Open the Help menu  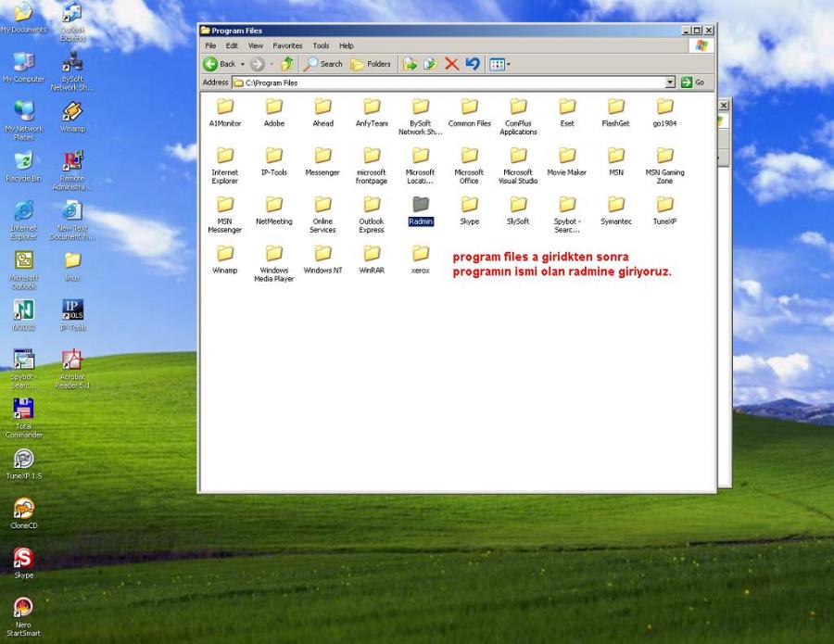(347, 45)
